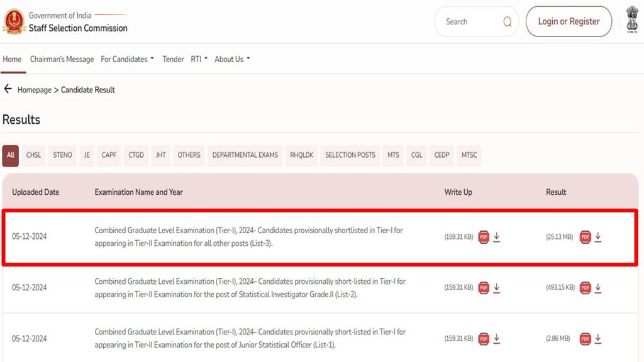Click the Login or Register button
This screenshot has width=644, height=362.
pos(569,22)
